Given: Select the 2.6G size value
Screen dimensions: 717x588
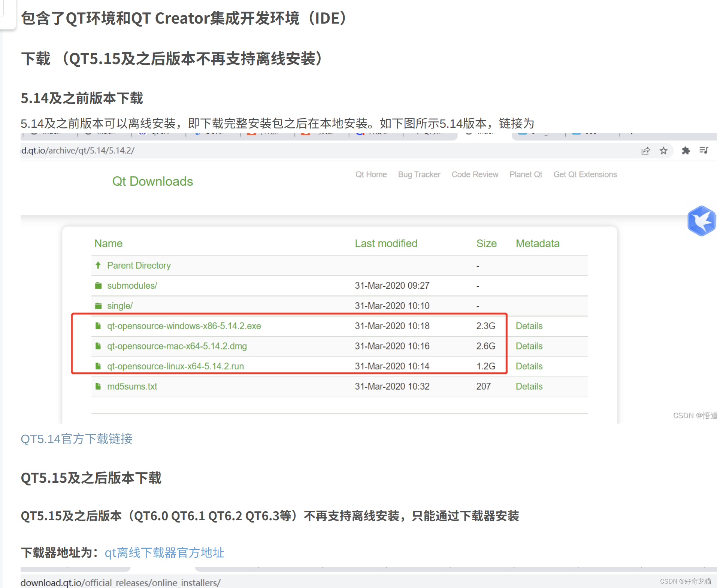Looking at the screenshot, I should click(x=485, y=346).
